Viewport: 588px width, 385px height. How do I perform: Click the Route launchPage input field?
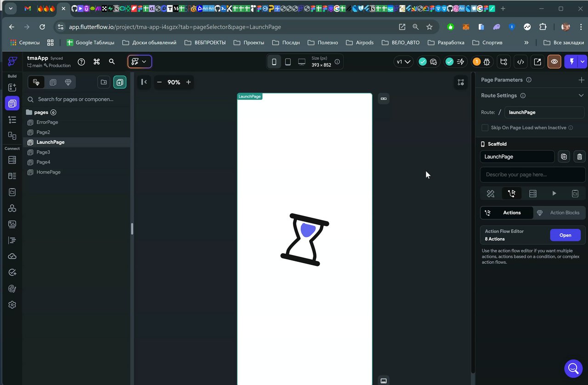pyautogui.click(x=544, y=112)
